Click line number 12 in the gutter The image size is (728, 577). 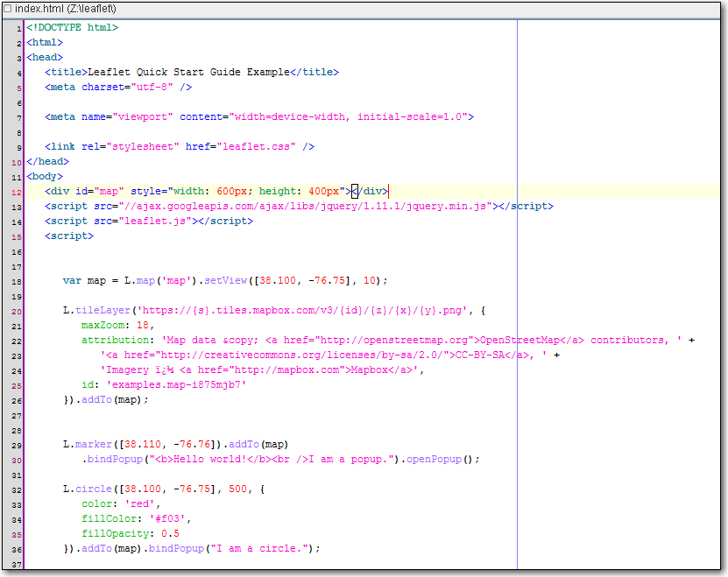(18, 192)
